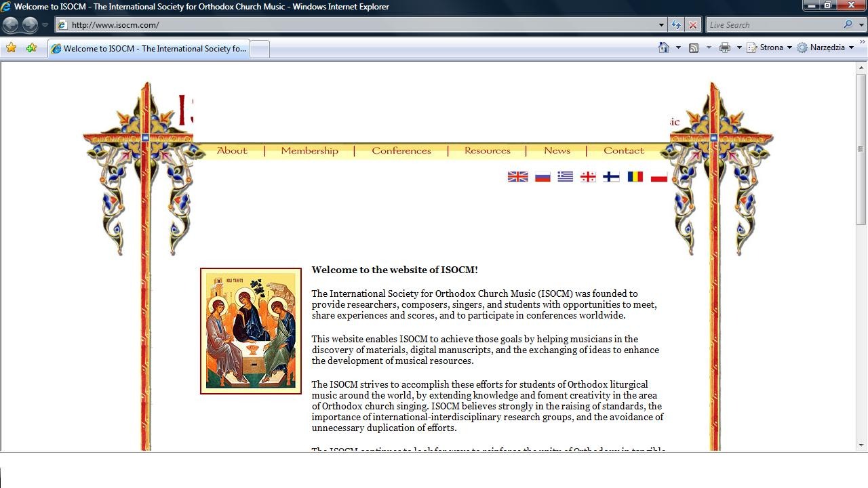The width and height of the screenshot is (868, 488).
Task: Click the Home toolbar icon
Action: click(x=664, y=47)
